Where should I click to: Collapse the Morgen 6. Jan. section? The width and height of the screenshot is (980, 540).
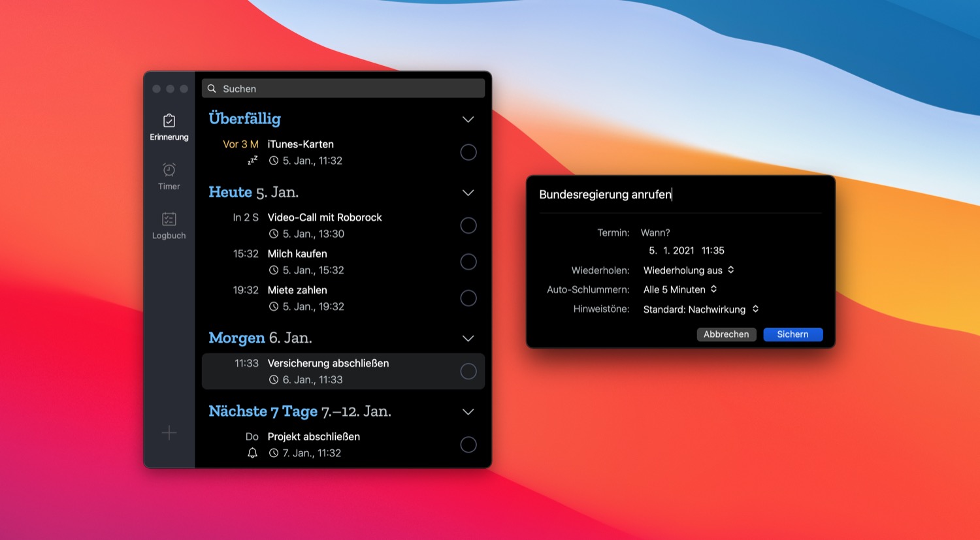click(468, 338)
